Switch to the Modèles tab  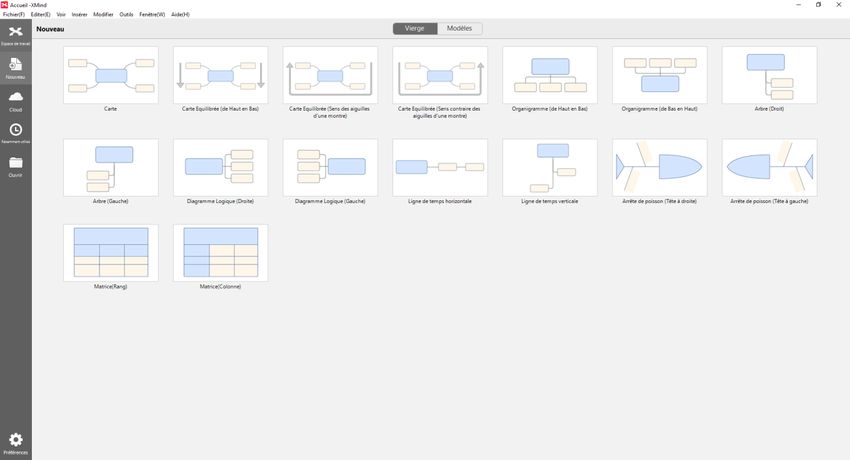[459, 29]
